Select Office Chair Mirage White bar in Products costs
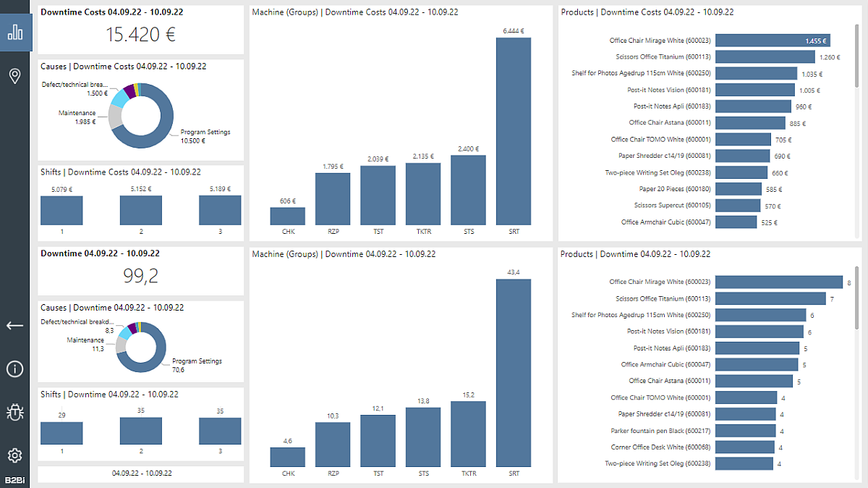The image size is (868, 488). click(x=774, y=40)
